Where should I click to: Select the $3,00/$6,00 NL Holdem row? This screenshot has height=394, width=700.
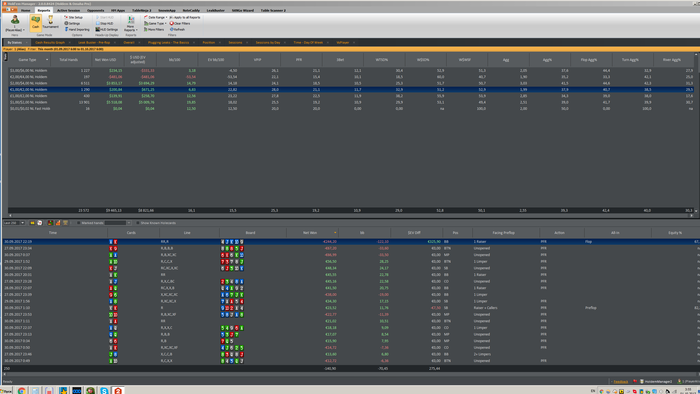coord(351,71)
